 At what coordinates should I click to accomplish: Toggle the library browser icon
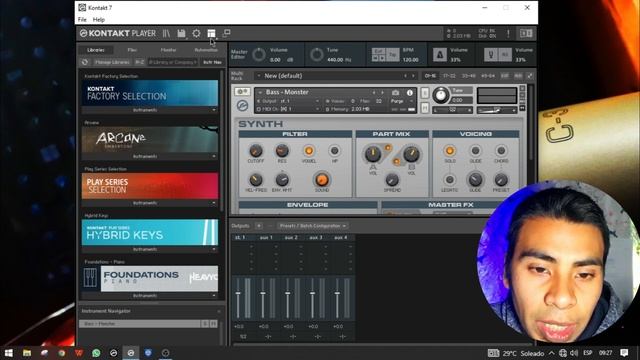pyautogui.click(x=166, y=33)
